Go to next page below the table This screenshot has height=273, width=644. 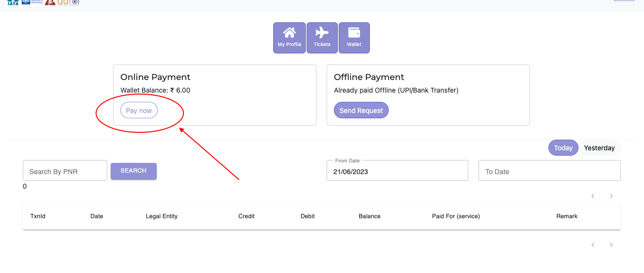[611, 245]
